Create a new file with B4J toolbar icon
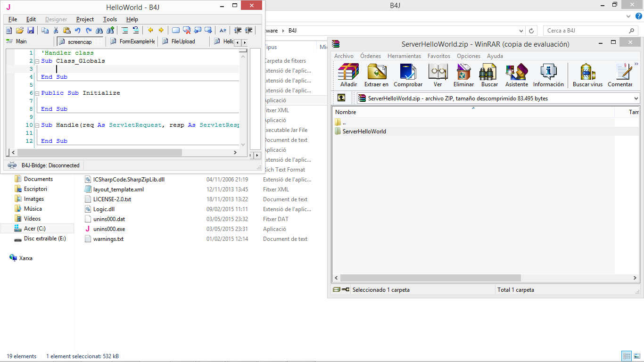The image size is (644, 362). (x=9, y=30)
